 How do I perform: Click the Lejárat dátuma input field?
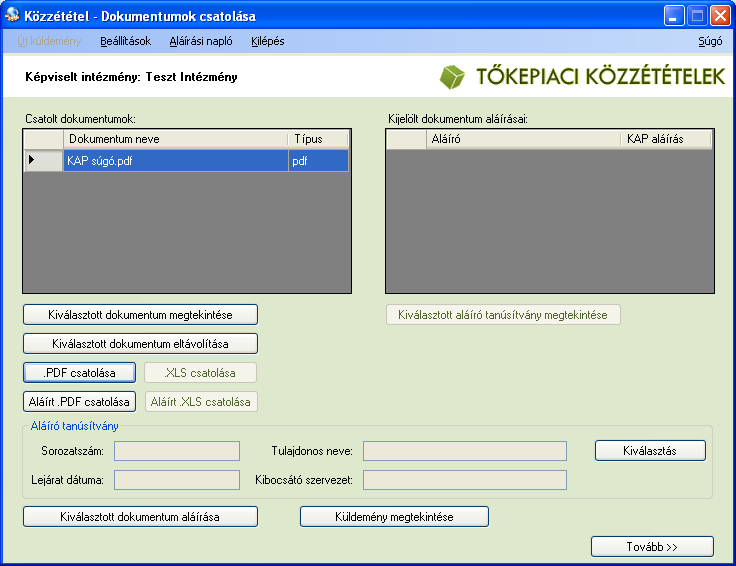[x=177, y=480]
